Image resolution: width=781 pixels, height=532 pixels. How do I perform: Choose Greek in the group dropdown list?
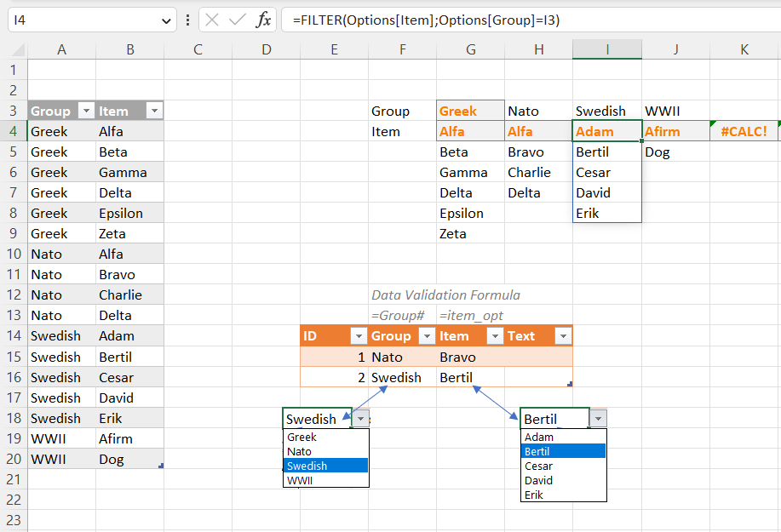point(325,437)
